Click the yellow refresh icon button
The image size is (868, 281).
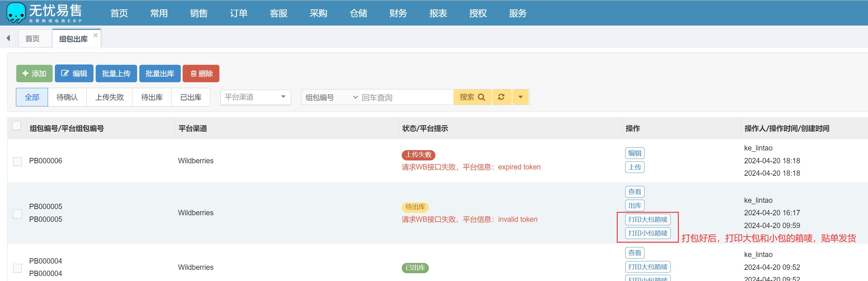501,97
